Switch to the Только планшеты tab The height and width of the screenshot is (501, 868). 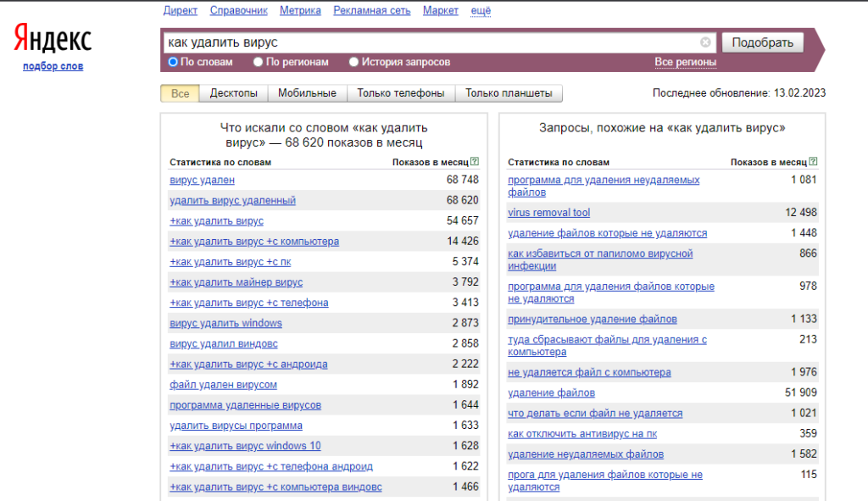coord(509,93)
